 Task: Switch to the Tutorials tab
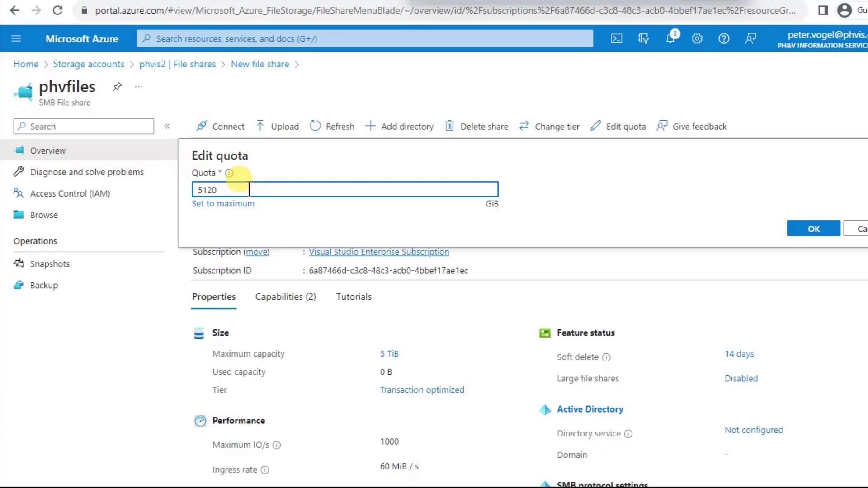coord(354,297)
